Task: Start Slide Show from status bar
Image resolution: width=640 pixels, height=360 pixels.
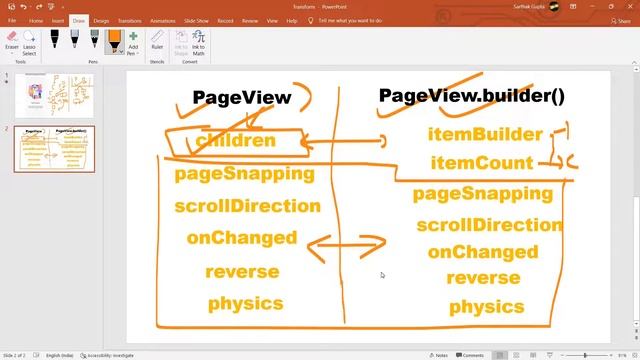Action: [x=550, y=356]
